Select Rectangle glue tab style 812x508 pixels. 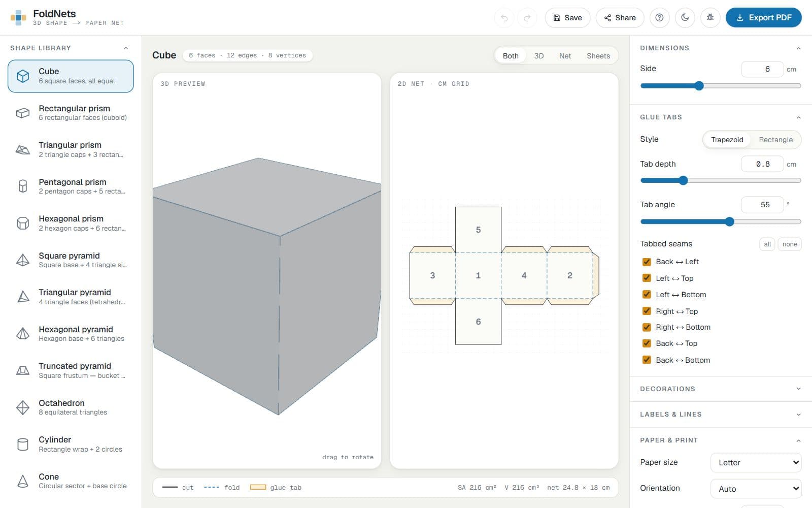(775, 140)
